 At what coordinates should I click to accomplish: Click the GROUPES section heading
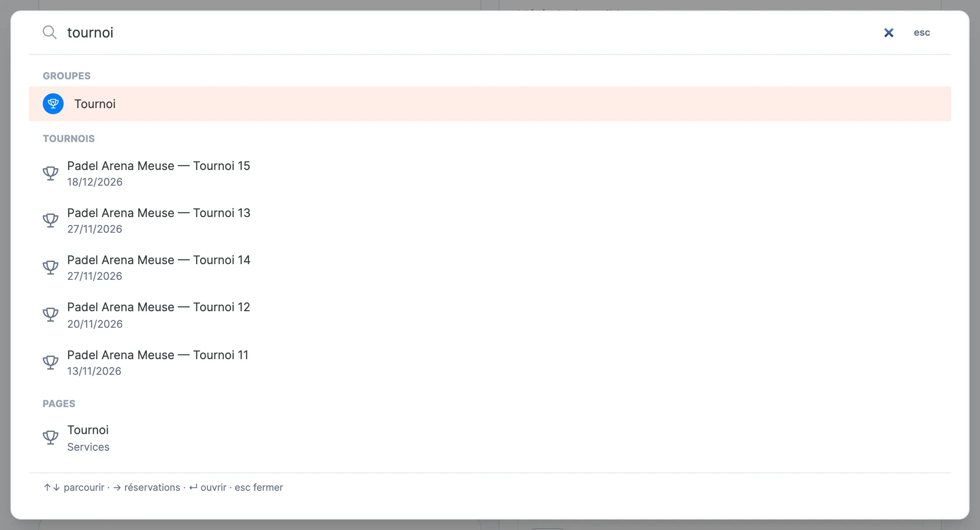tap(67, 76)
